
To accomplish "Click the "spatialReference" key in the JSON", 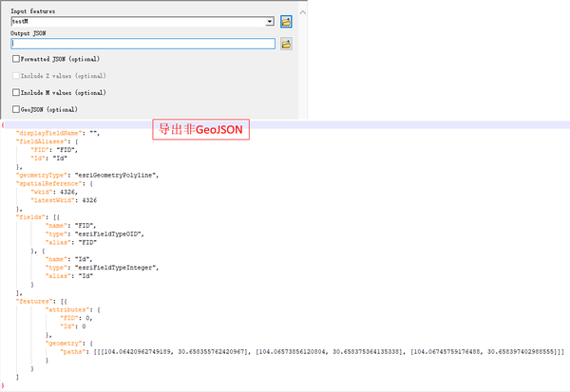I will (49, 183).
